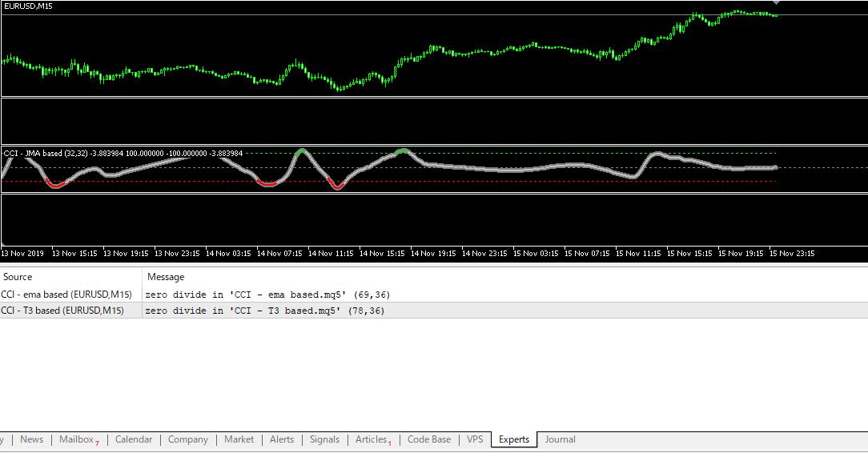Screen dimensions: 868x453
Task: Click the zero divide message for 'CCI - ema based.mq5'
Action: [267, 295]
